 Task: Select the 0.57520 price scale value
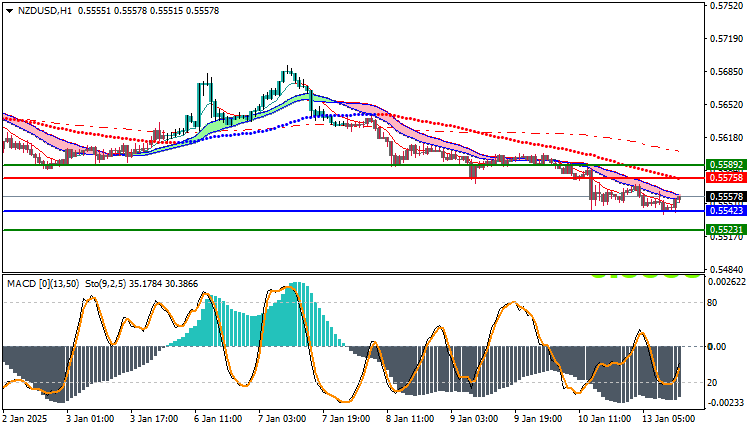(727, 6)
